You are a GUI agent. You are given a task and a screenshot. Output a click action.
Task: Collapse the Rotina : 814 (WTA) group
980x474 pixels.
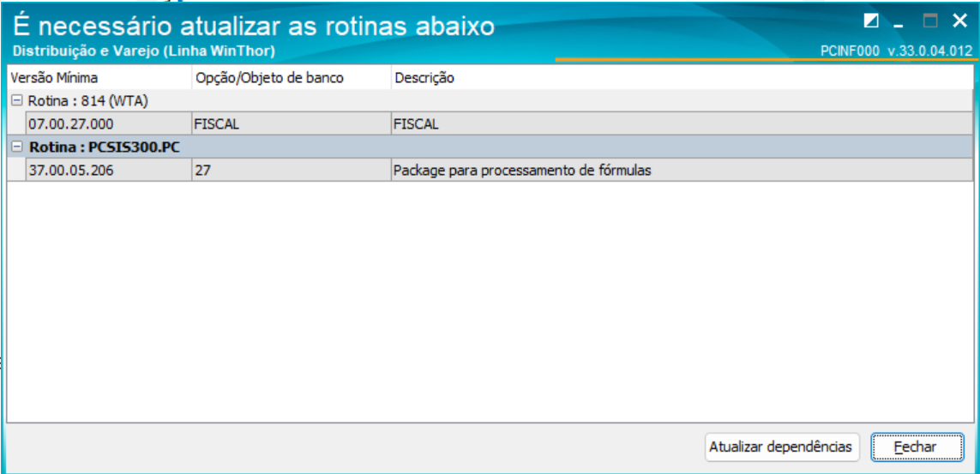pos(17,101)
